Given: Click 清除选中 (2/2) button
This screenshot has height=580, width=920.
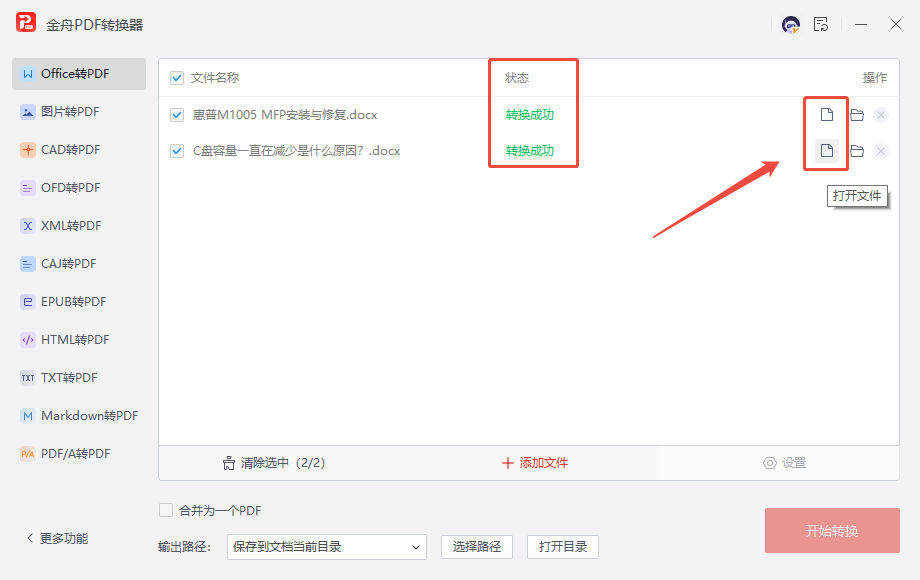Looking at the screenshot, I should 274,463.
